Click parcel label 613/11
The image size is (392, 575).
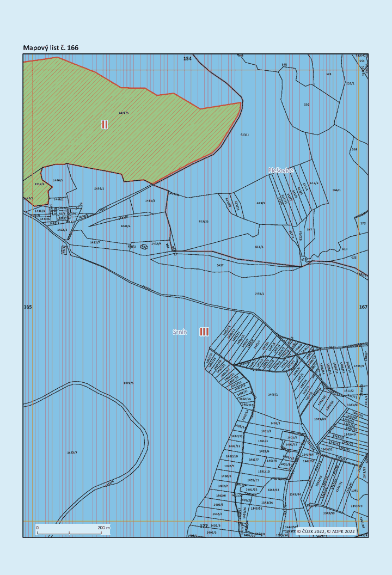click(204, 222)
